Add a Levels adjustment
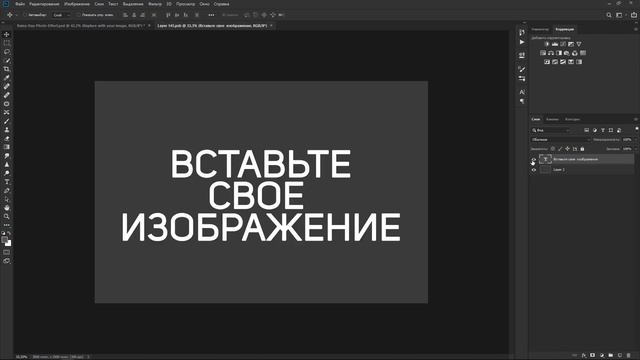The image size is (640, 360). point(555,44)
